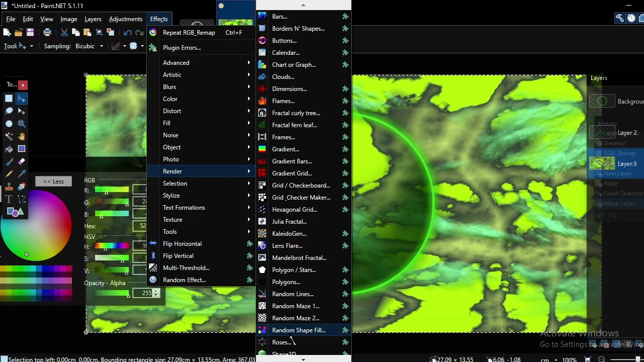This screenshot has height=362, width=644.
Task: Select the Magic Wand tool
Action: point(9,136)
